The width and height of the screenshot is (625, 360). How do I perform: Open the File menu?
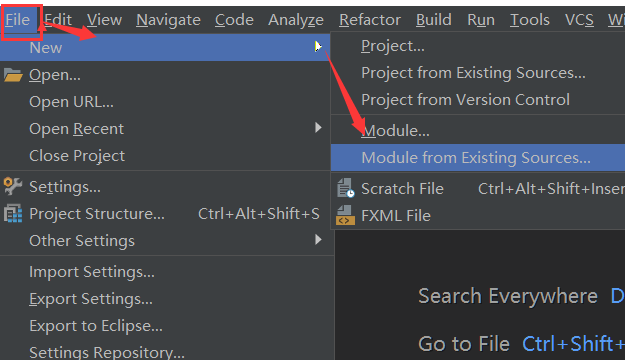(x=18, y=20)
